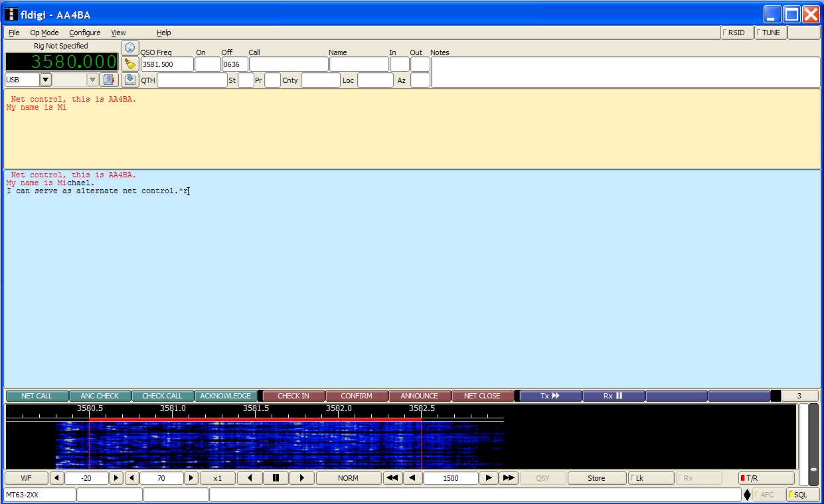Click the Notes input field
Image resolution: width=824 pixels, height=504 pixels.
pos(625,72)
